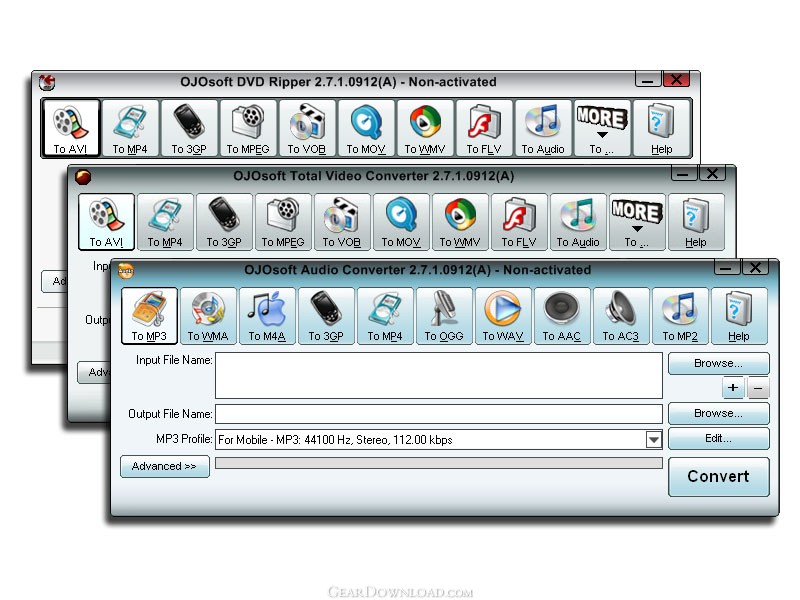Select To MOV in Total Video Converter

(401, 222)
